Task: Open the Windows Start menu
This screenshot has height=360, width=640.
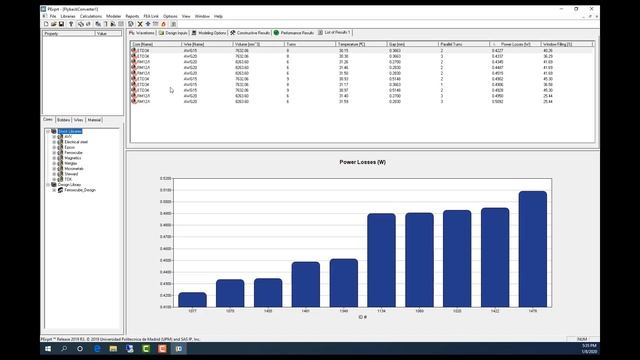Action: [48, 349]
